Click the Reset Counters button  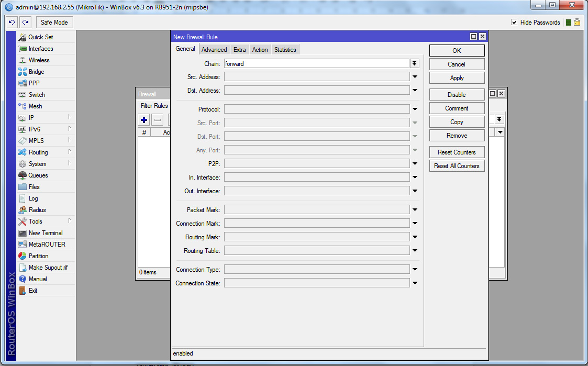point(457,152)
